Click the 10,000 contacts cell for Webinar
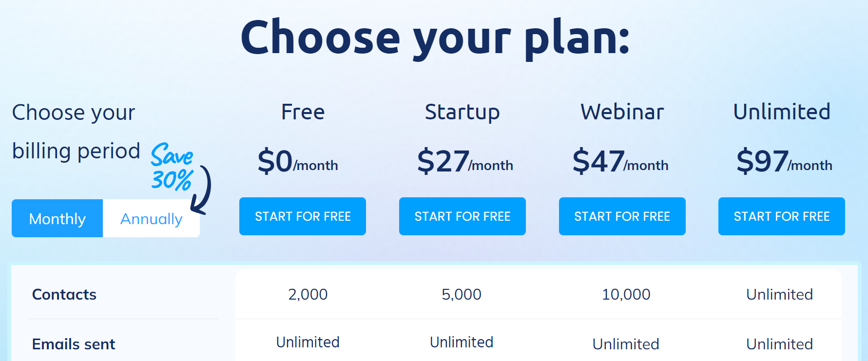This screenshot has height=361, width=868. (626, 294)
